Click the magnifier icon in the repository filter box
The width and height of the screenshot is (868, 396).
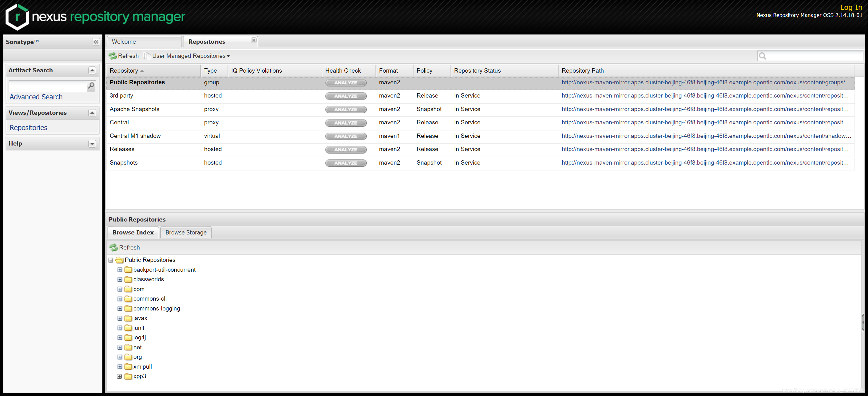pyautogui.click(x=763, y=56)
